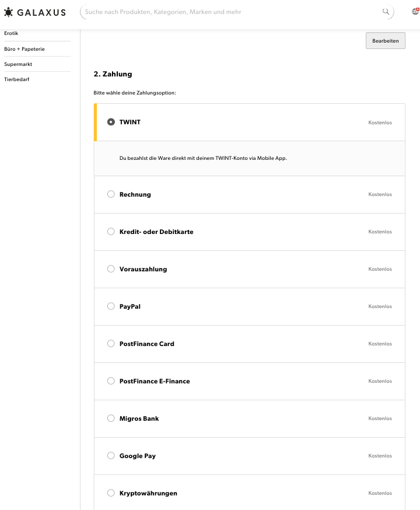420x510 pixels.
Task: Pick Kryptowährungen as payment method
Action: pyautogui.click(x=111, y=493)
